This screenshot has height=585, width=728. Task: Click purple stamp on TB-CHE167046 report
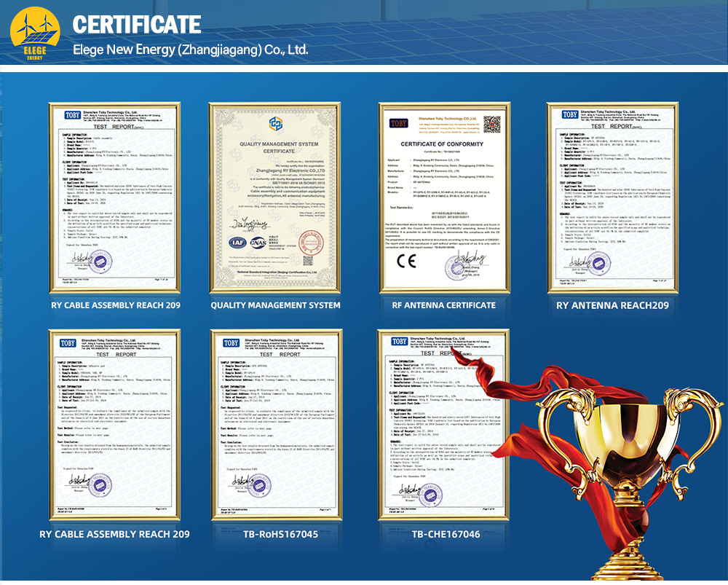[430, 495]
